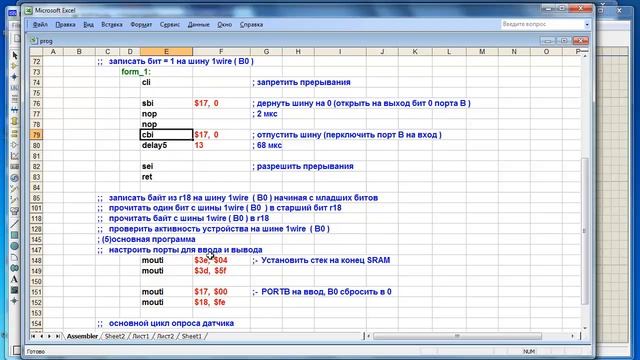Click the vertical scrollbar down arrow

[x=585, y=328]
